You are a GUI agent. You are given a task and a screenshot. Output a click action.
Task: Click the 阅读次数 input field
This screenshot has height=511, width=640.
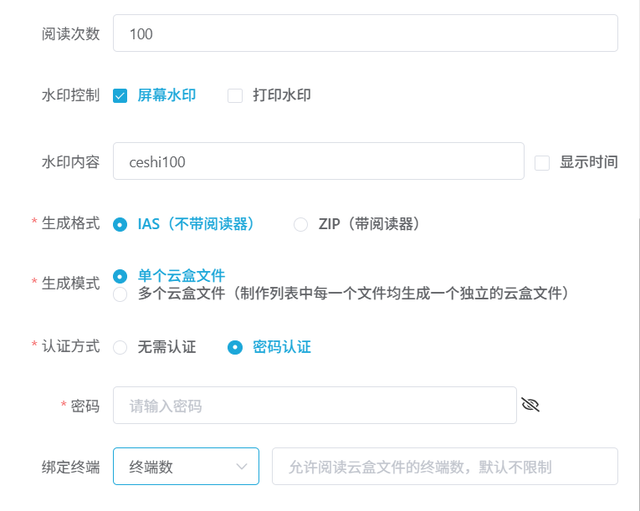(x=365, y=33)
